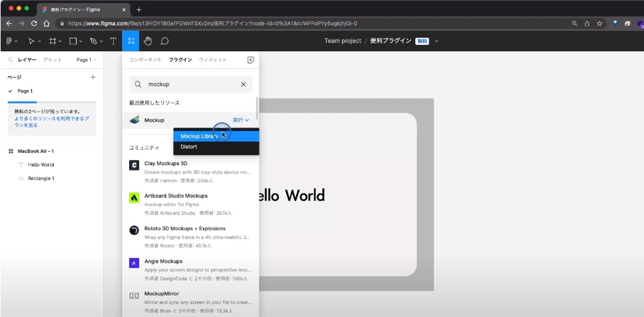
Task: Toggle the Resources tool in toolbar
Action: (x=131, y=41)
